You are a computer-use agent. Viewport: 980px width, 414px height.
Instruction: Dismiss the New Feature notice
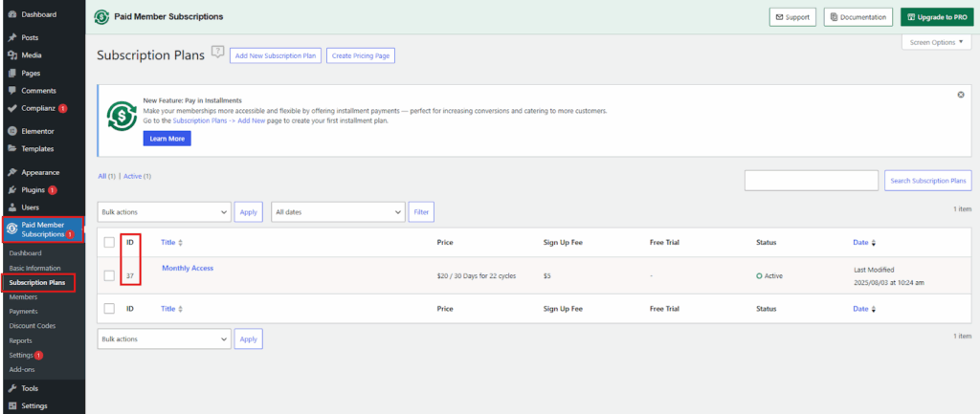tap(960, 95)
